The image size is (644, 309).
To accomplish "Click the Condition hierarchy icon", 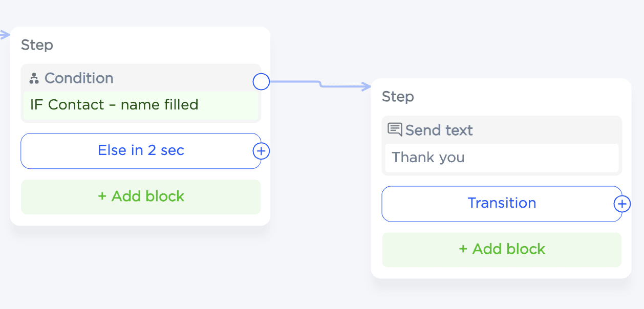I will click(34, 78).
